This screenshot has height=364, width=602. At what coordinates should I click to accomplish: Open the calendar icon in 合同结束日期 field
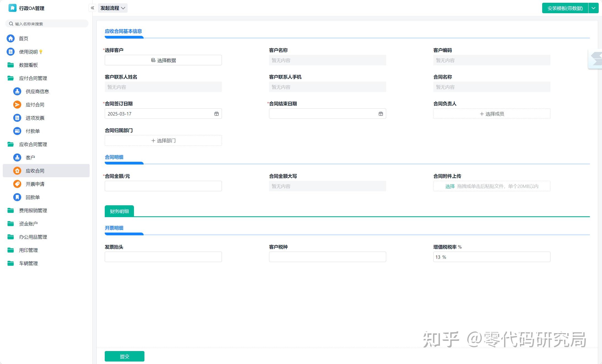381,114
